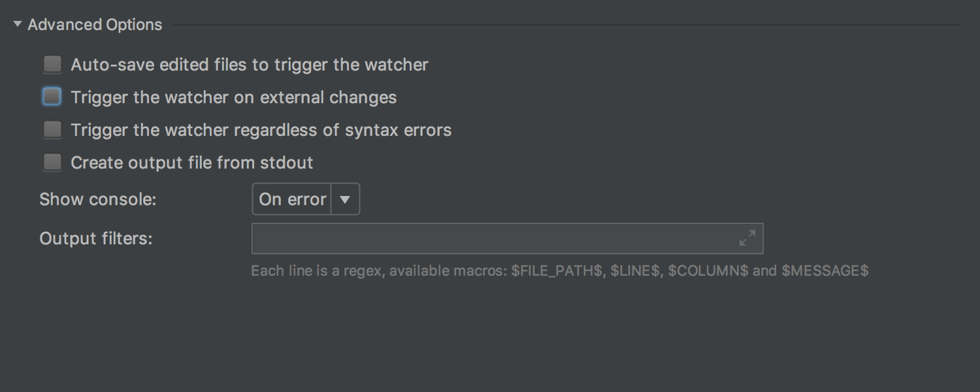
Task: Select the 'On error' combo box value
Action: pos(292,199)
